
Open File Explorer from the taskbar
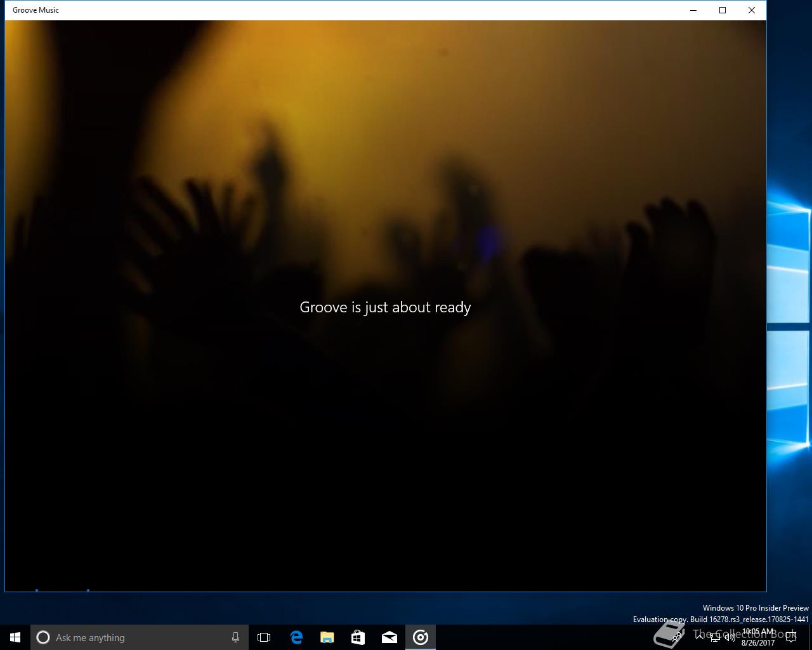click(x=327, y=637)
